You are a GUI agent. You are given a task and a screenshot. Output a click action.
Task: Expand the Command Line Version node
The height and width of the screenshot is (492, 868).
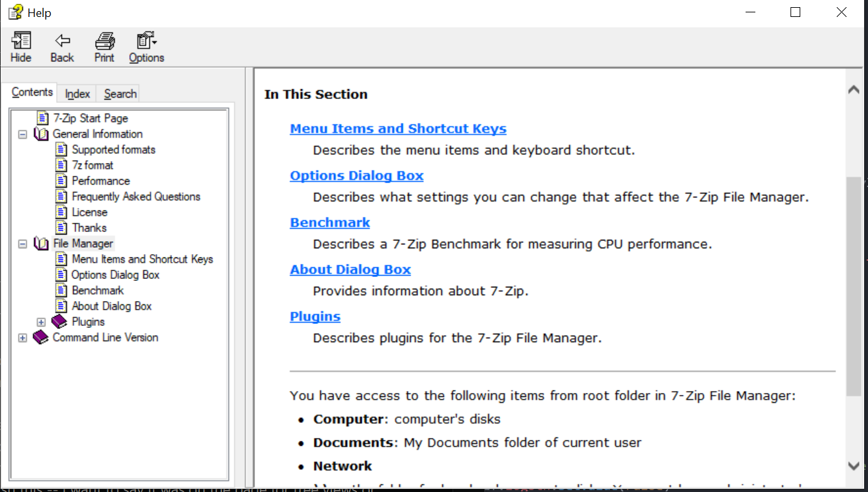pos(23,338)
